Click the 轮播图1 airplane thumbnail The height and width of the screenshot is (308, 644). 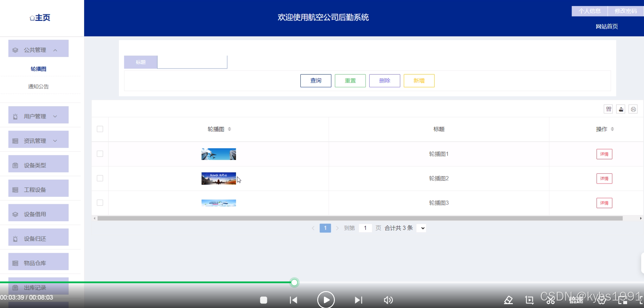pyautogui.click(x=219, y=154)
